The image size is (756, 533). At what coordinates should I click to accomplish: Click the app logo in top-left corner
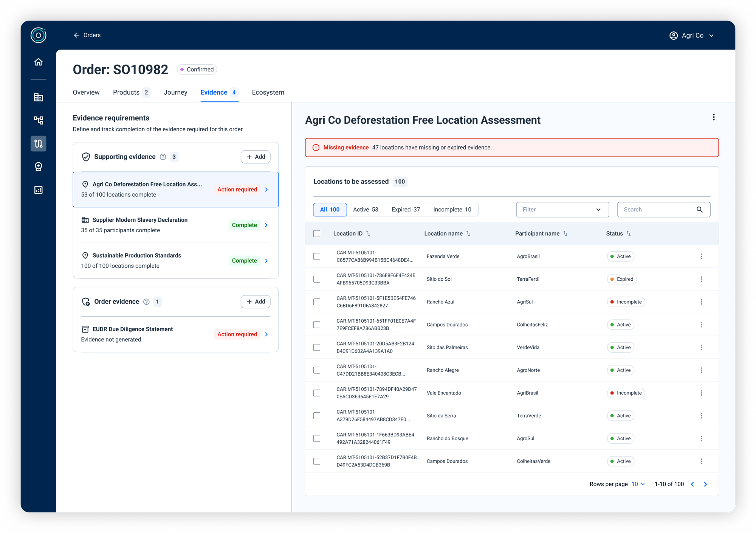(x=38, y=35)
